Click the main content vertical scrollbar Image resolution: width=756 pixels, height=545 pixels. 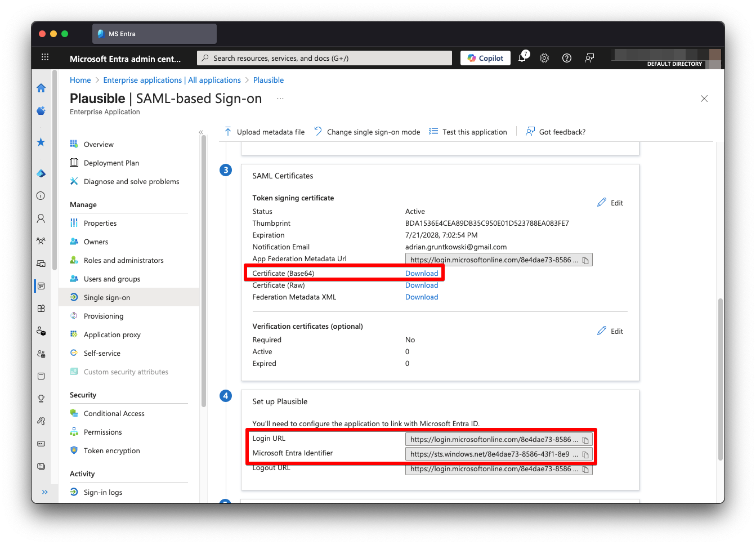[x=719, y=377]
